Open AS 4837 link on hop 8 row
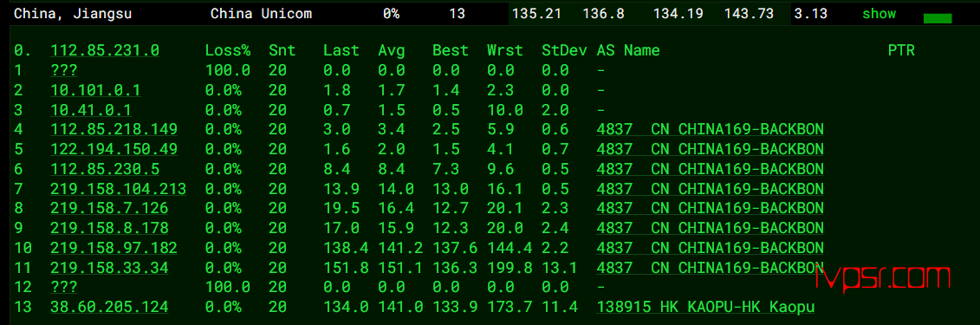This screenshot has width=980, height=325. click(x=710, y=209)
